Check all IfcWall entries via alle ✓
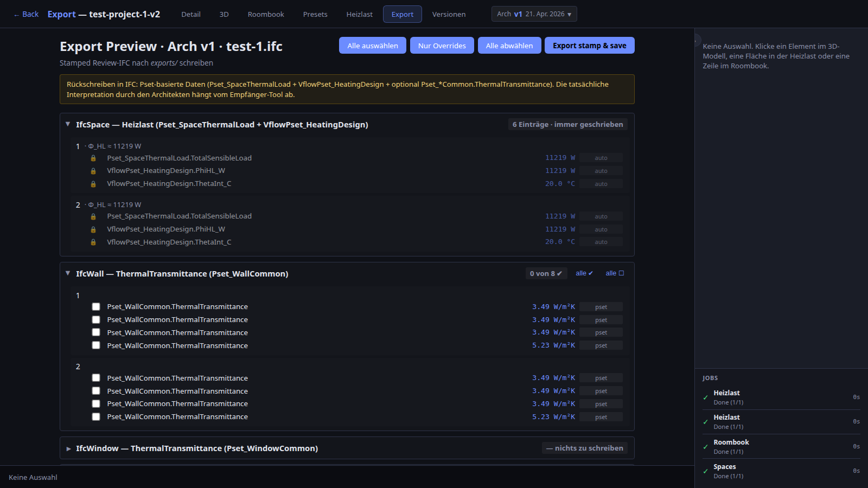 point(584,273)
